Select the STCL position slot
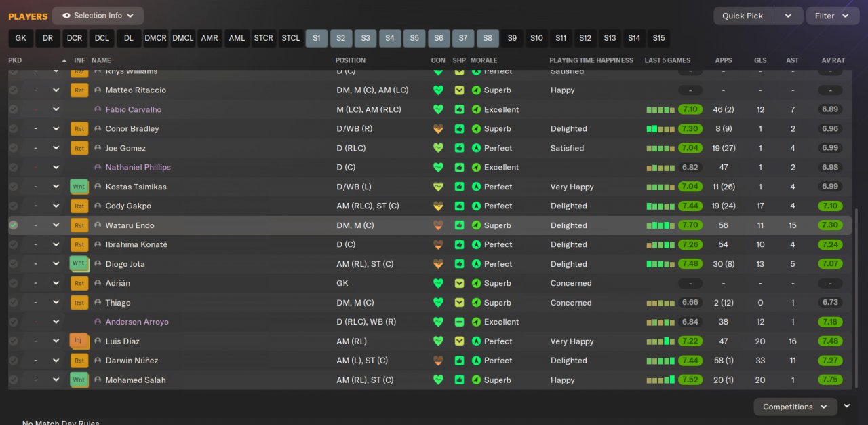 tap(291, 38)
